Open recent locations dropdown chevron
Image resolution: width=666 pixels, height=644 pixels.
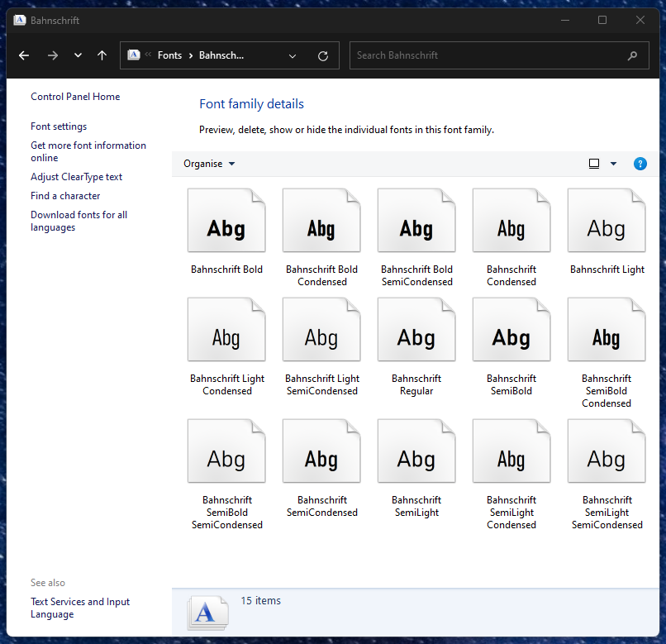78,55
